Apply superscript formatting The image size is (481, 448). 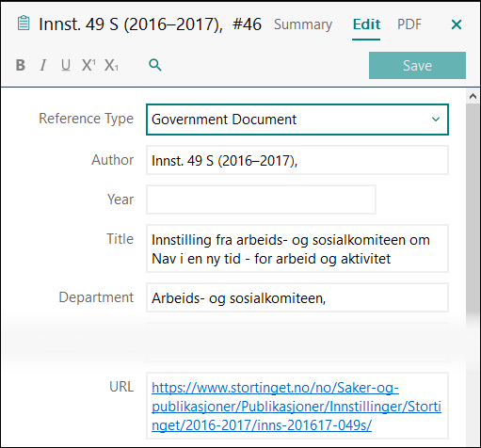click(88, 65)
